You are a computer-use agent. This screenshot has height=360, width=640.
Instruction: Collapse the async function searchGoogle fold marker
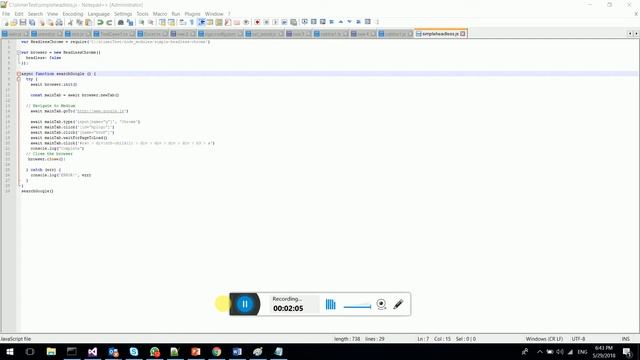tap(19, 74)
